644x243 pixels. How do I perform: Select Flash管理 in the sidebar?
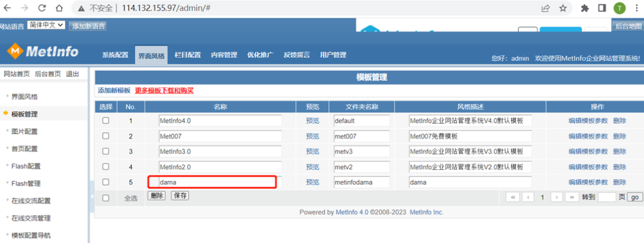click(x=26, y=183)
